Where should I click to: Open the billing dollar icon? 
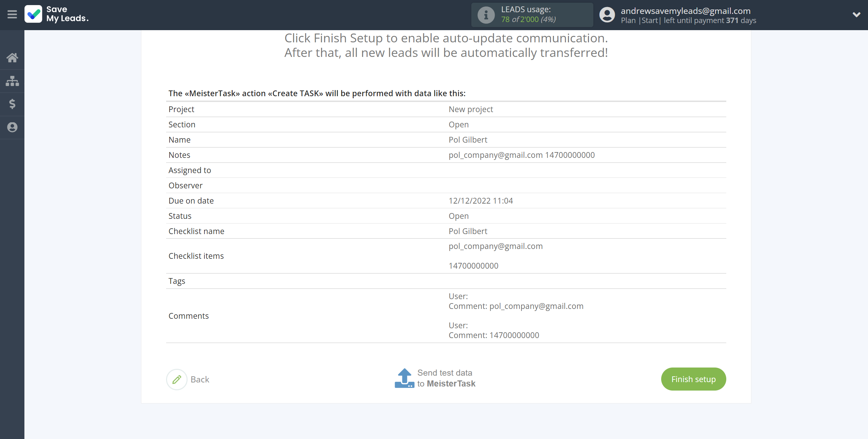point(12,104)
